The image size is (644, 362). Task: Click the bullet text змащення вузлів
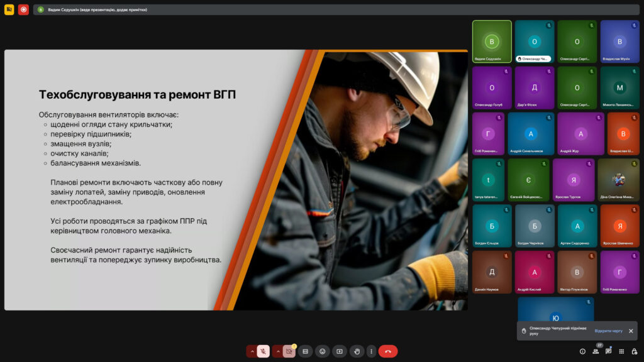tap(81, 144)
